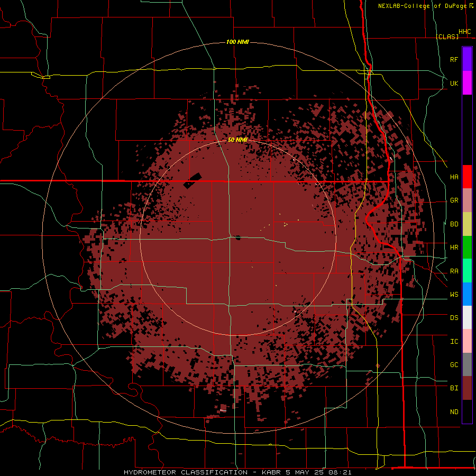Click the HHC product label
This screenshot has width=476, height=476.
[464, 32]
